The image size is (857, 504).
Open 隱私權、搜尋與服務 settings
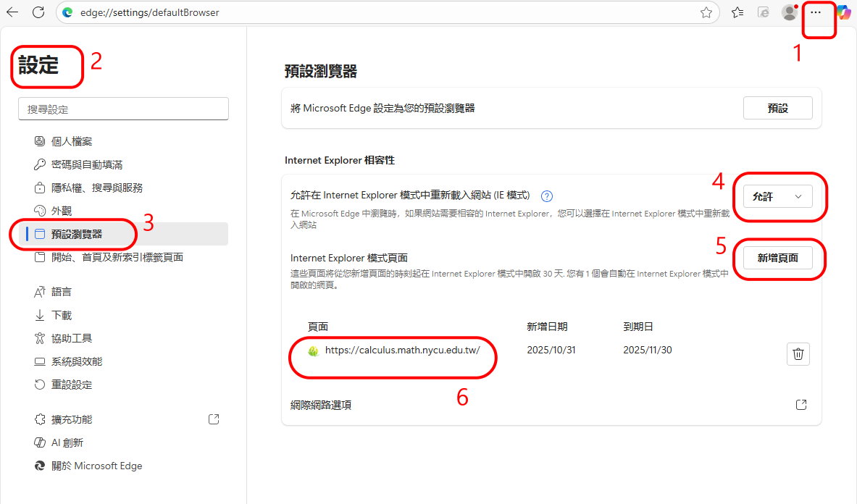point(97,188)
